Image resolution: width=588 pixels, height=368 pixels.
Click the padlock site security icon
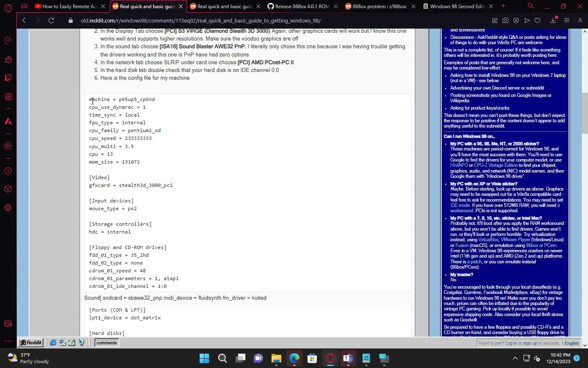(71, 20)
